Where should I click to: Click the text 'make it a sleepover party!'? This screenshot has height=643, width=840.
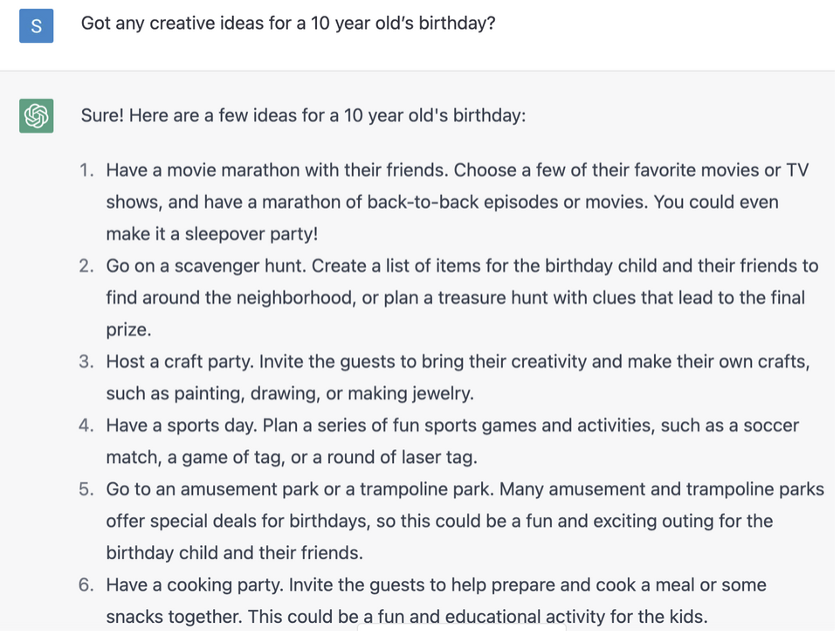(x=212, y=234)
